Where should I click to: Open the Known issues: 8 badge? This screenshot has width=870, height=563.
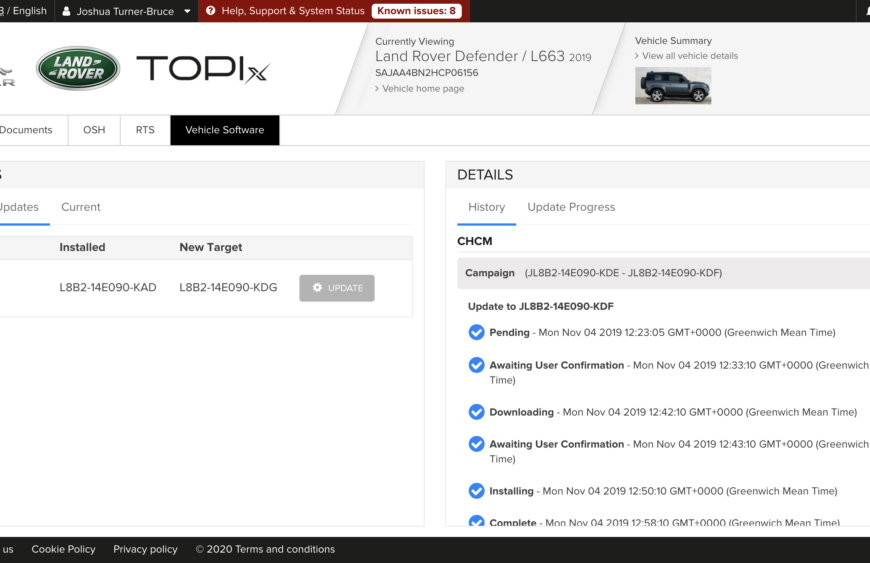416,11
